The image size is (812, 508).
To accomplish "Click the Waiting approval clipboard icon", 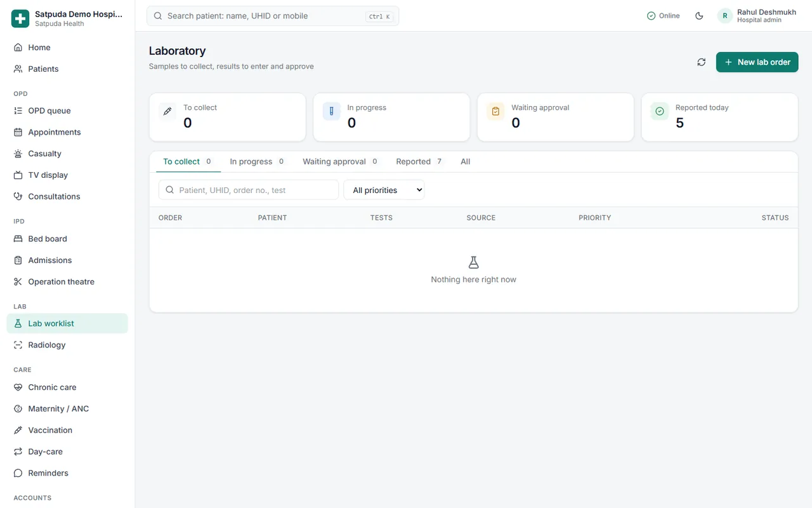I will [496, 111].
